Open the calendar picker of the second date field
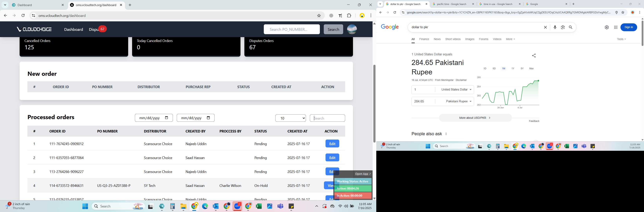Viewport: 644px width, 212px height. pos(209,118)
